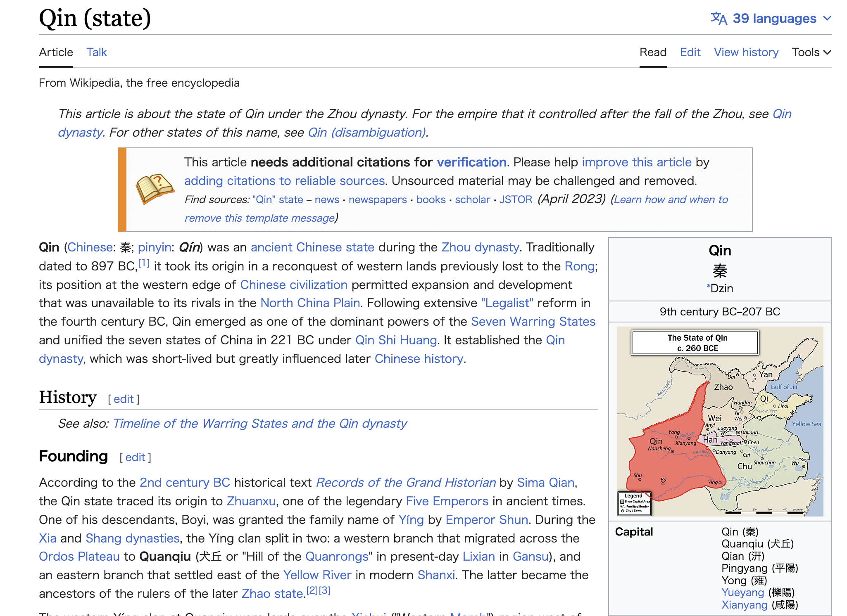This screenshot has height=616, width=847.
Task: Open the Chinese language link
Action: click(90, 247)
